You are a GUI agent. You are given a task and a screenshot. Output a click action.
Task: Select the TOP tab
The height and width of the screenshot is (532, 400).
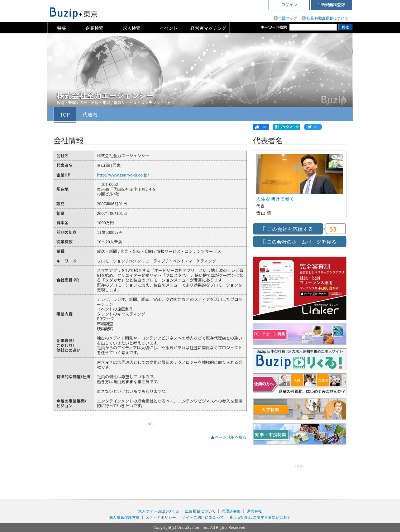click(x=65, y=114)
